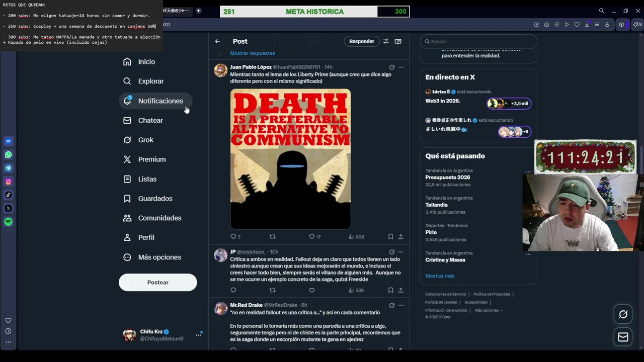The width and height of the screenshot is (644, 362).
Task: Open Política de Privacidad footer link
Action: click(492, 294)
